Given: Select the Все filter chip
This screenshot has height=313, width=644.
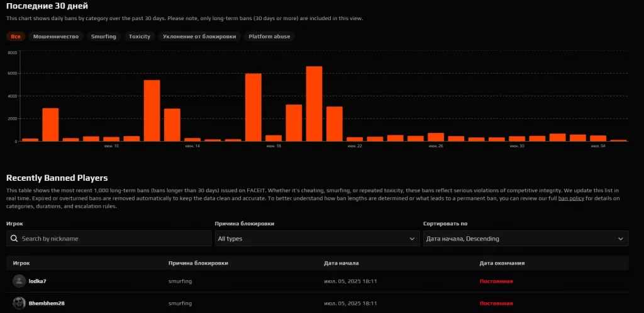Looking at the screenshot, I should [x=16, y=37].
